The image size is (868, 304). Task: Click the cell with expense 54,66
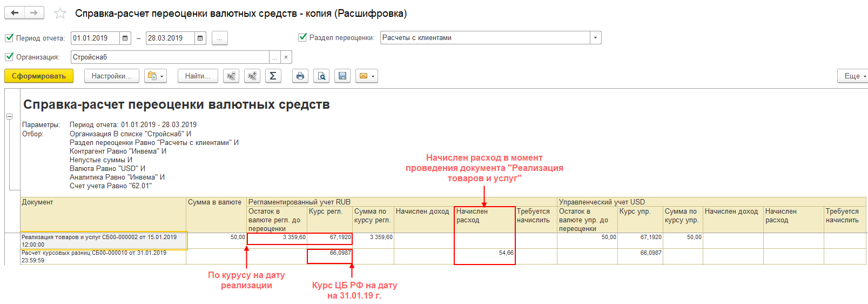(x=485, y=256)
